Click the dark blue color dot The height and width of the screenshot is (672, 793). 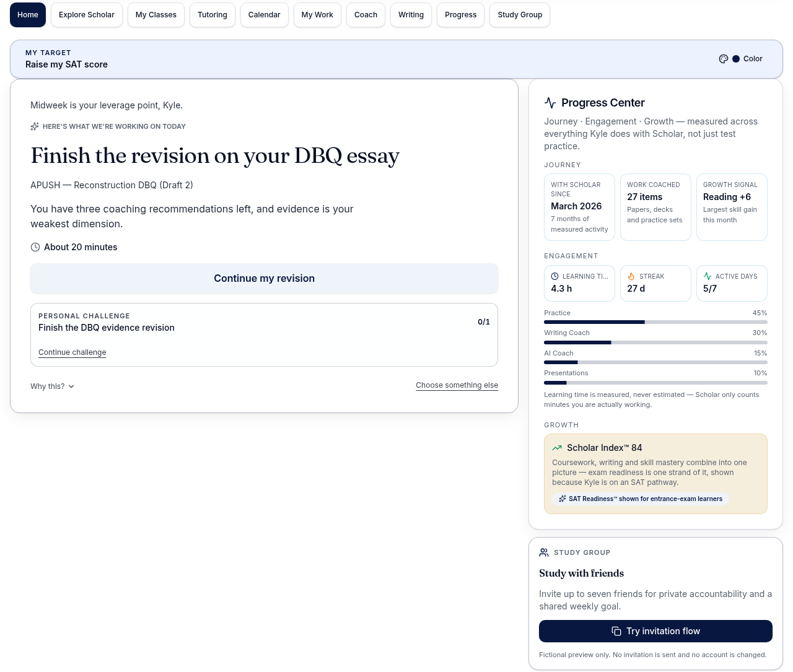coord(736,59)
